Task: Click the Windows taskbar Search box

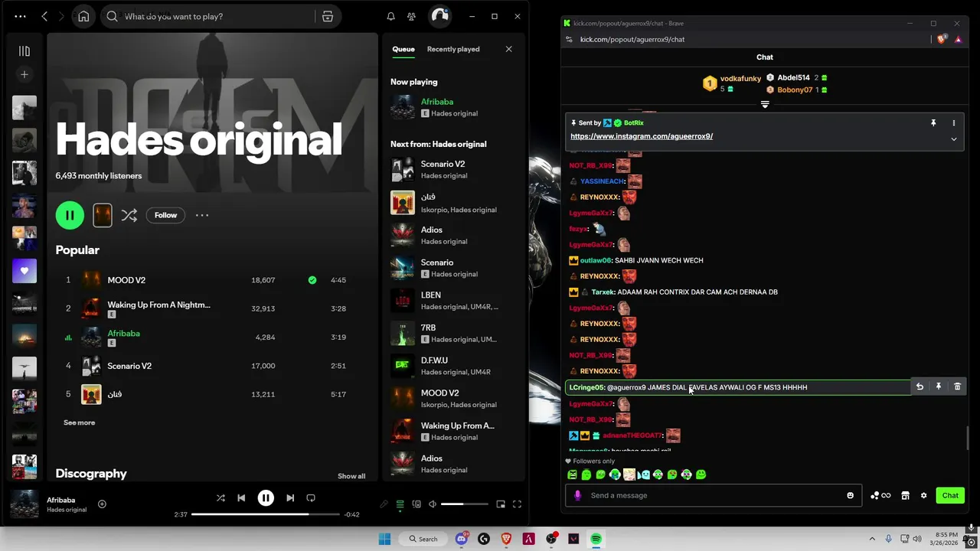Action: [x=424, y=539]
